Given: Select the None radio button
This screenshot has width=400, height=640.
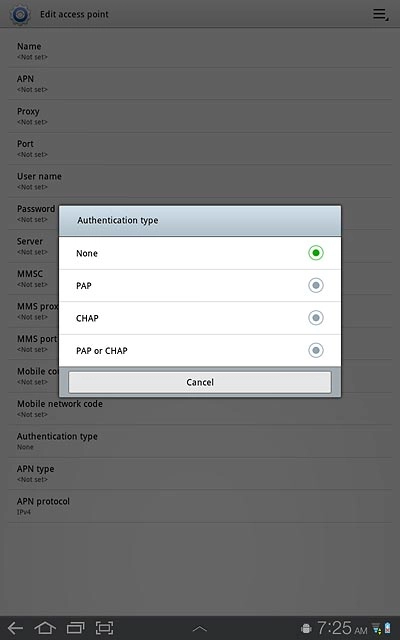Looking at the screenshot, I should click(x=316, y=253).
